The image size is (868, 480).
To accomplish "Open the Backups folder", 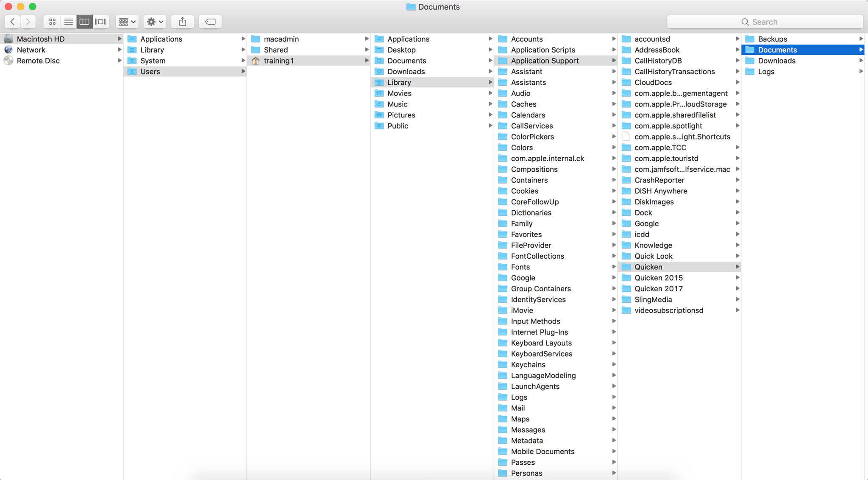I will (x=772, y=39).
